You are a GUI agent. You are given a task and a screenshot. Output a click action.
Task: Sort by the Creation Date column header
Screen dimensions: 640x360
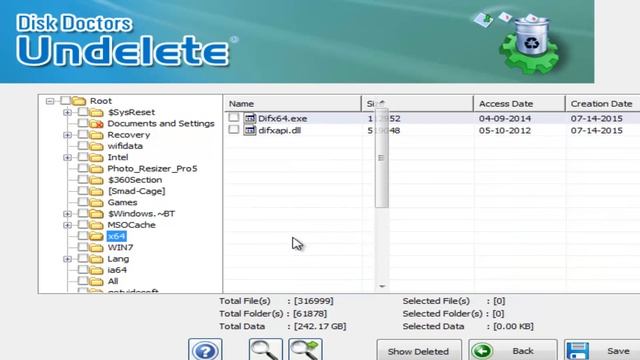point(602,104)
